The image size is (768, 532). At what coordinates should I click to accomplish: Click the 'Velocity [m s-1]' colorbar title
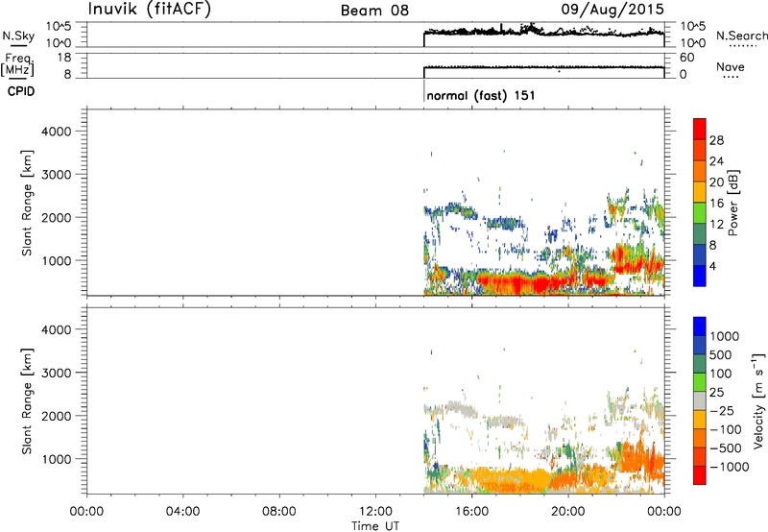(758, 400)
